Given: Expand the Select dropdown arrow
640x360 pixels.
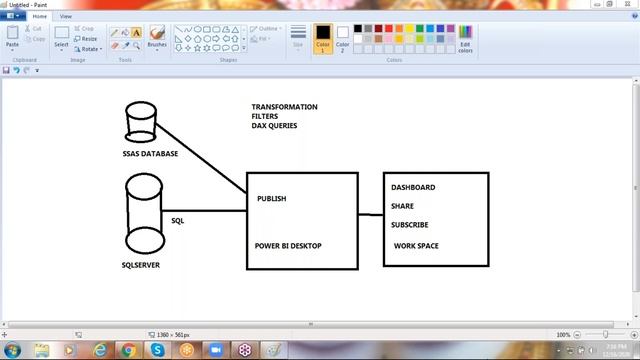Looking at the screenshot, I should pos(61,50).
